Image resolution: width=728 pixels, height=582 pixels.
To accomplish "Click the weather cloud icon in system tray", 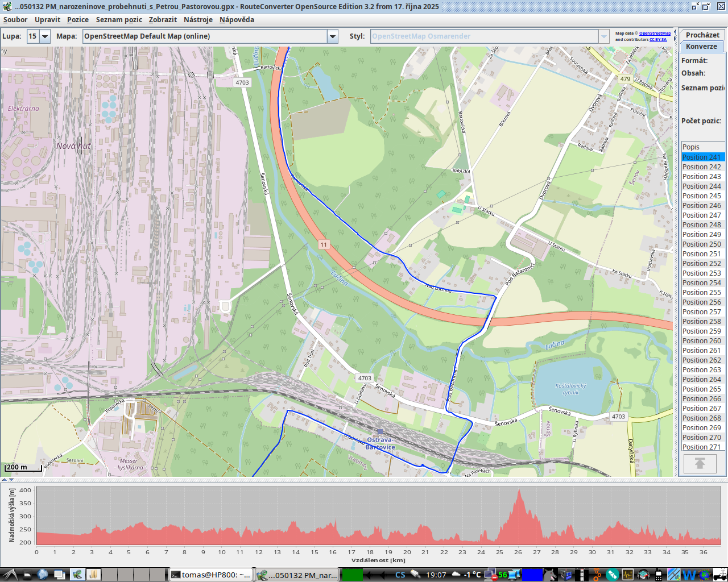I will (455, 575).
